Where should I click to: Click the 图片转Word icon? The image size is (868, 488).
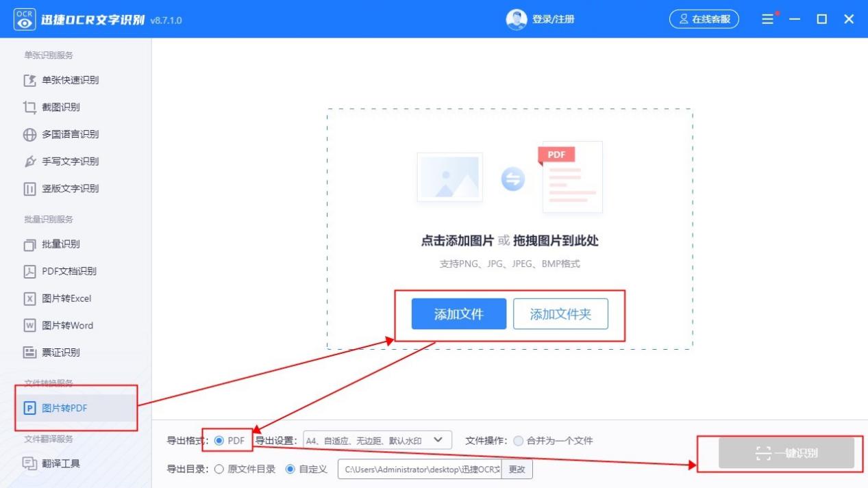pos(29,325)
